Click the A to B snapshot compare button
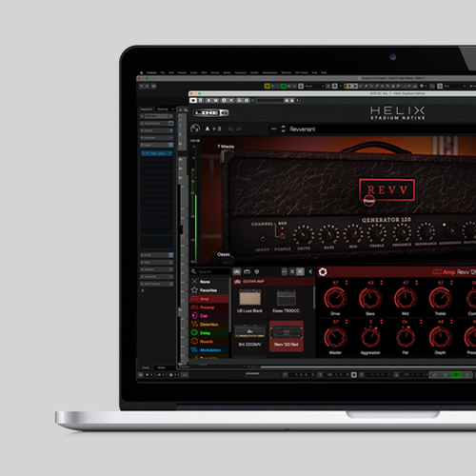 (x=213, y=129)
